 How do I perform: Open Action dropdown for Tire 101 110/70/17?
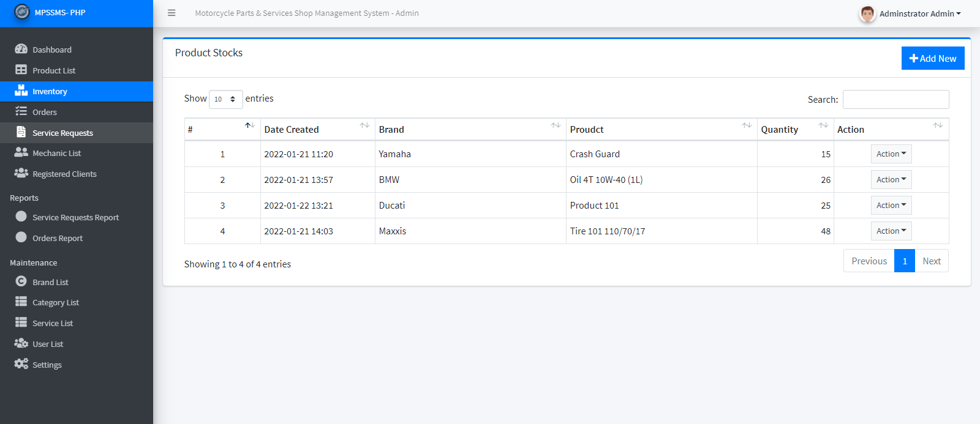(x=891, y=231)
